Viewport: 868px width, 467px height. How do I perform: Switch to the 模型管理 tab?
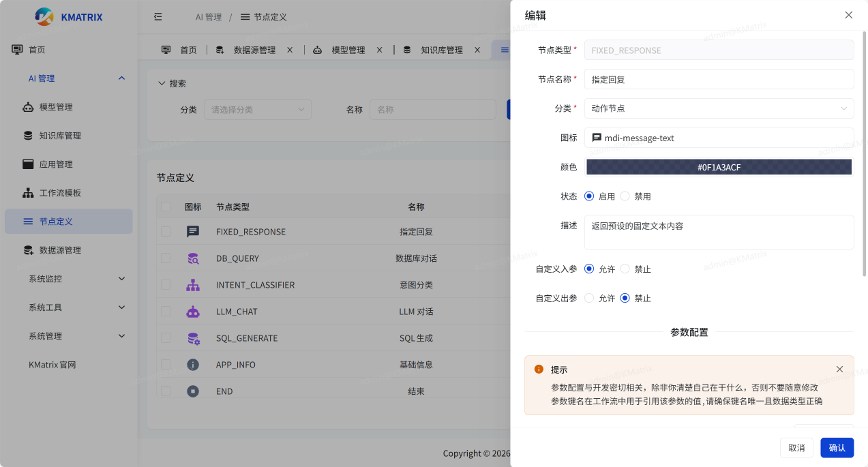tap(348, 50)
